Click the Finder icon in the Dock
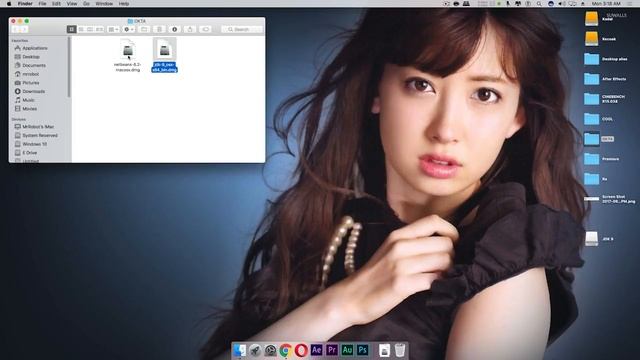640x360 pixels. (239, 350)
